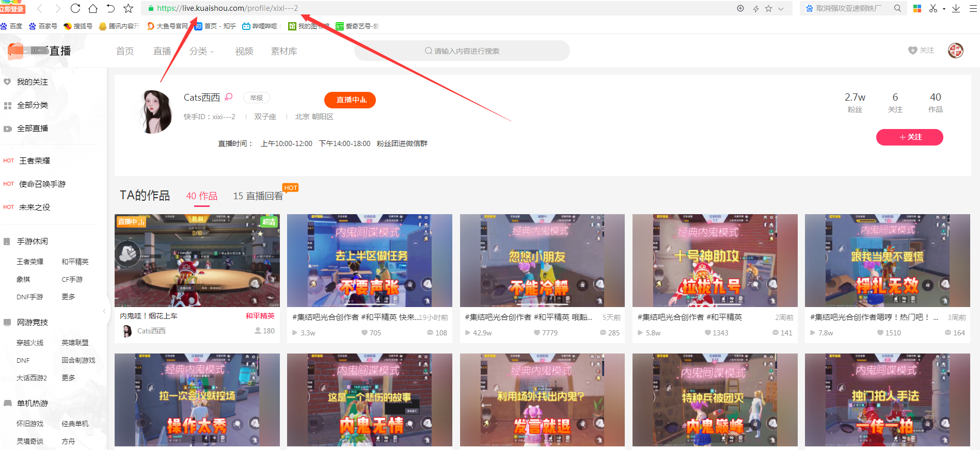Open the 特种兵被团灭 video thumbnail
The image size is (980, 450).
[x=715, y=400]
